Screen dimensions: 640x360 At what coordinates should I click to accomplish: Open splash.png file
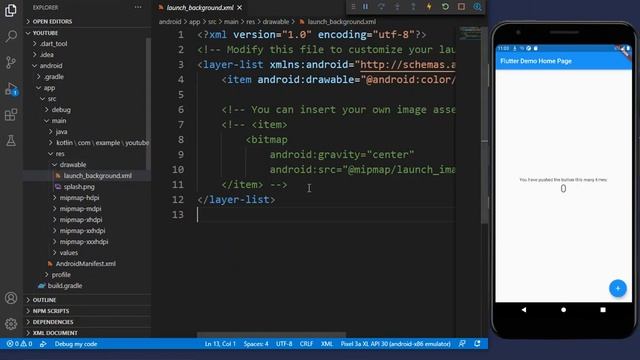pyautogui.click(x=86, y=187)
